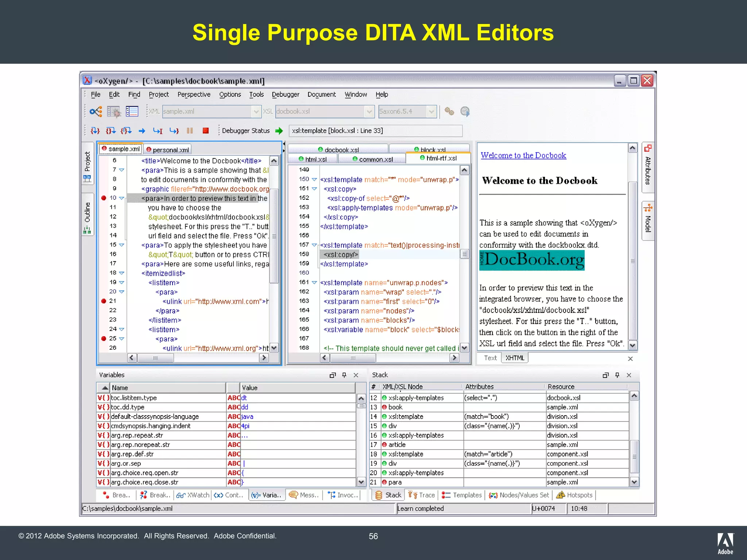Open the Templates tab

(462, 495)
